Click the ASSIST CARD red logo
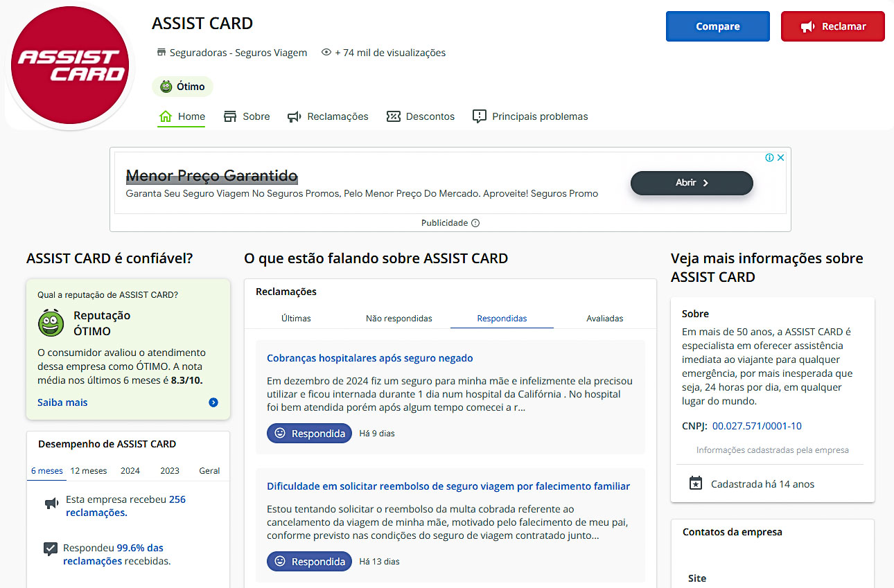The height and width of the screenshot is (588, 894). click(71, 66)
